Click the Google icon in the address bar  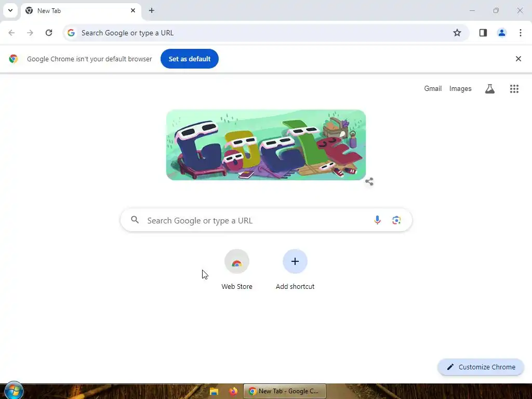[71, 33]
